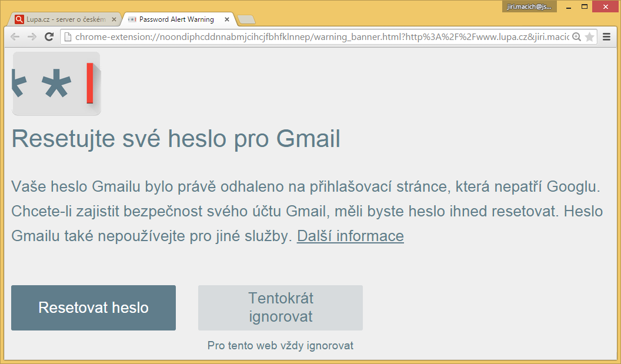Click Pro tento web vždy ignorovat
Screen dimensions: 621x364
281,346
